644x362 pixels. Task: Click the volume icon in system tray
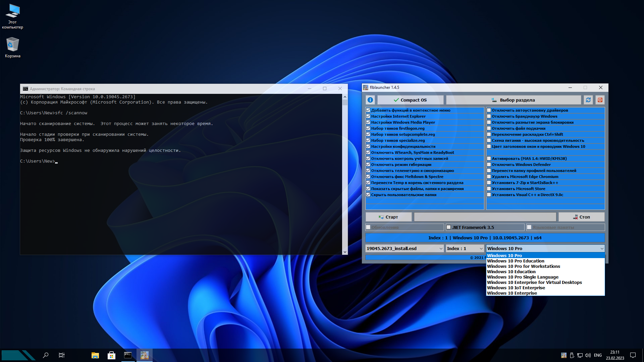588,355
